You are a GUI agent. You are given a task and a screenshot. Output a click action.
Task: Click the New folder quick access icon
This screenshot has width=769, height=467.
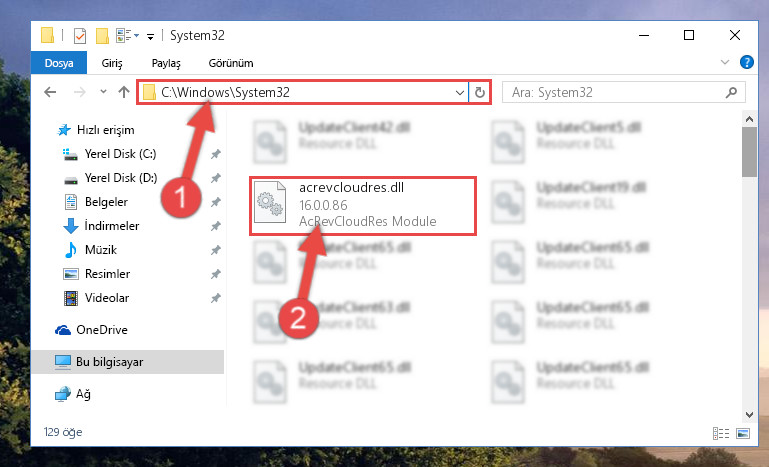(102, 36)
